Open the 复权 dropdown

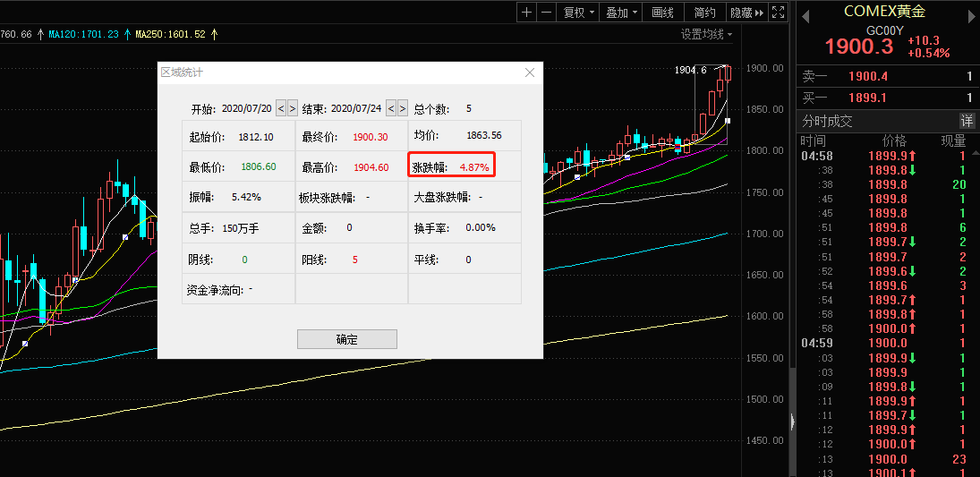[578, 12]
